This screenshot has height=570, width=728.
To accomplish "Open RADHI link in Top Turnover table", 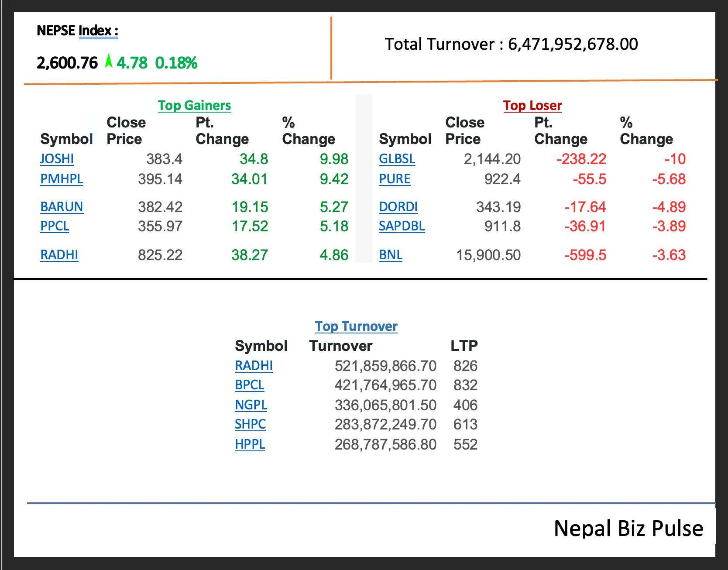I will click(254, 366).
